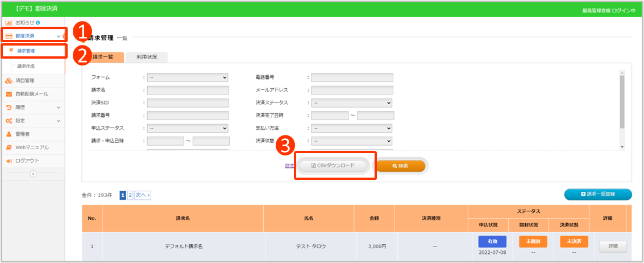644x263 pixels.
Task: Click the 自動配信メール envelope icon
Action: [x=9, y=94]
